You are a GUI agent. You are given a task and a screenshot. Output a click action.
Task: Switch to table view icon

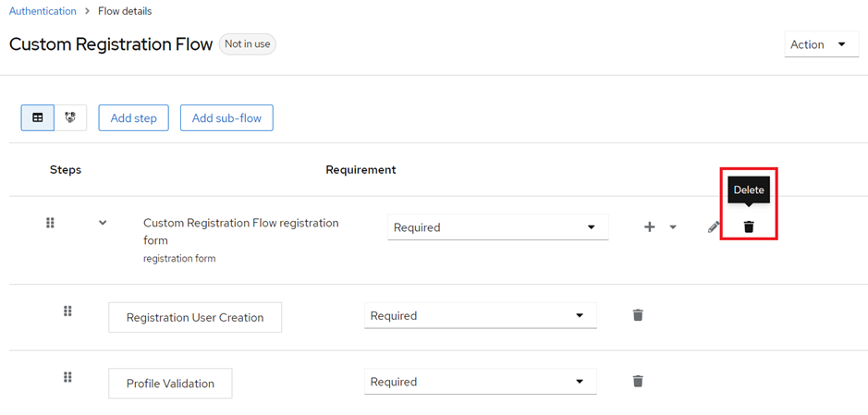(38, 118)
